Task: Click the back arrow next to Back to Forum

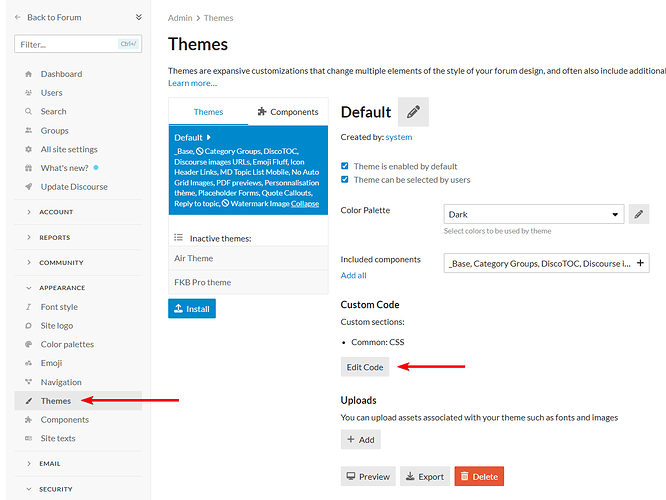Action: point(18,17)
